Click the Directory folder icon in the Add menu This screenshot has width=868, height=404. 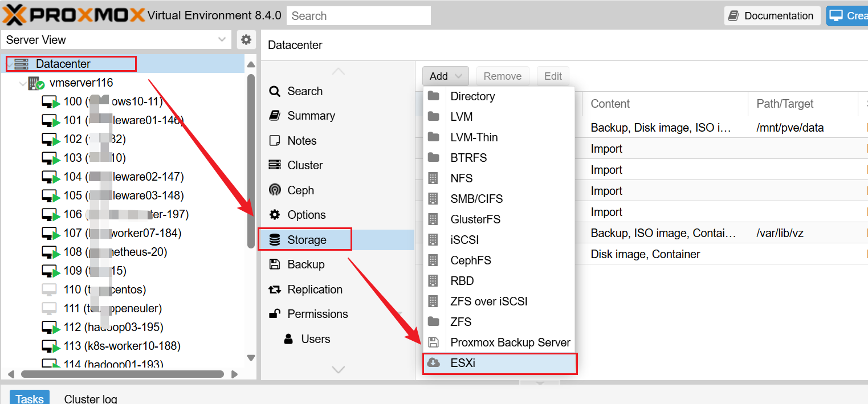point(434,96)
